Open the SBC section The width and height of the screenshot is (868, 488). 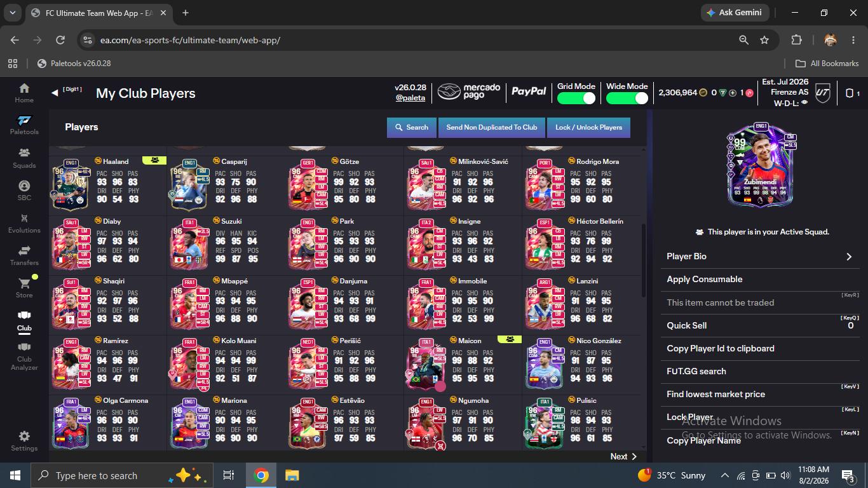(x=24, y=191)
